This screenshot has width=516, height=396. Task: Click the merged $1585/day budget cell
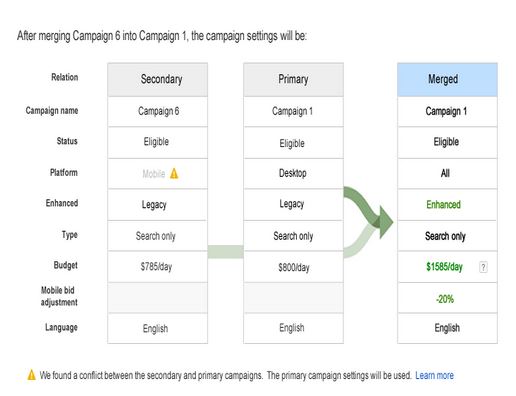(447, 267)
